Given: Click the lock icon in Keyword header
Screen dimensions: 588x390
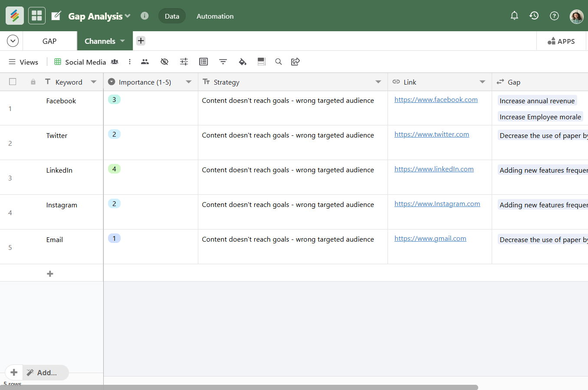Looking at the screenshot, I should pyautogui.click(x=33, y=82).
